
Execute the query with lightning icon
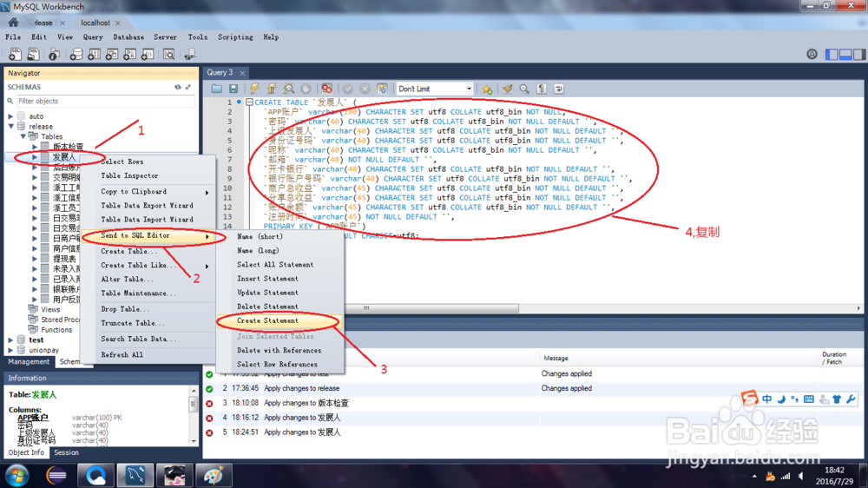254,89
